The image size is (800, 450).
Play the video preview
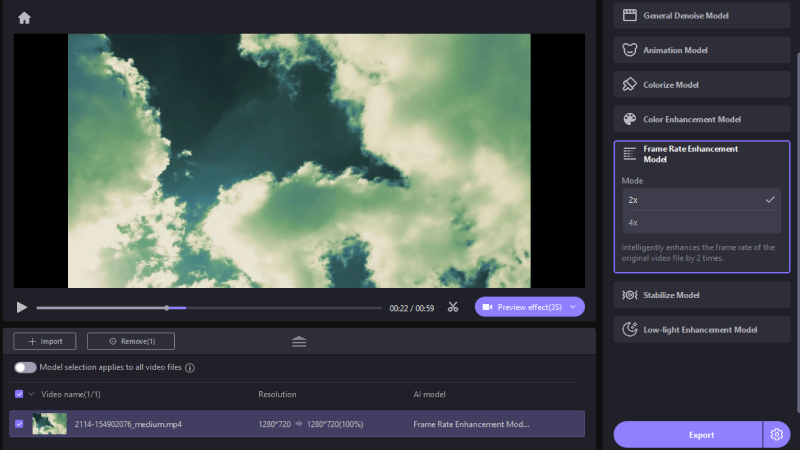point(22,307)
